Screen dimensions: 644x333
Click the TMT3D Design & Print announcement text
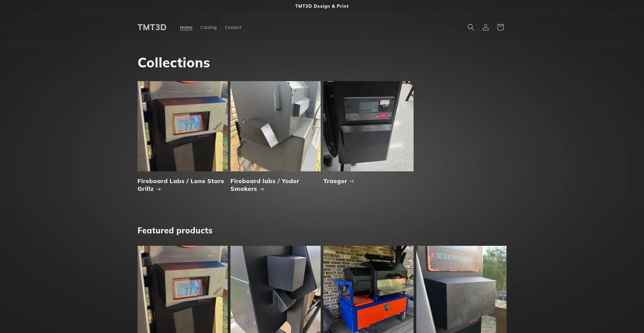tap(322, 6)
